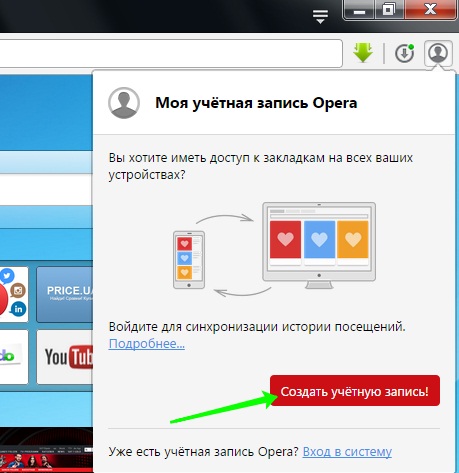
Task: Click the gray avatar in popup header
Action: (124, 103)
